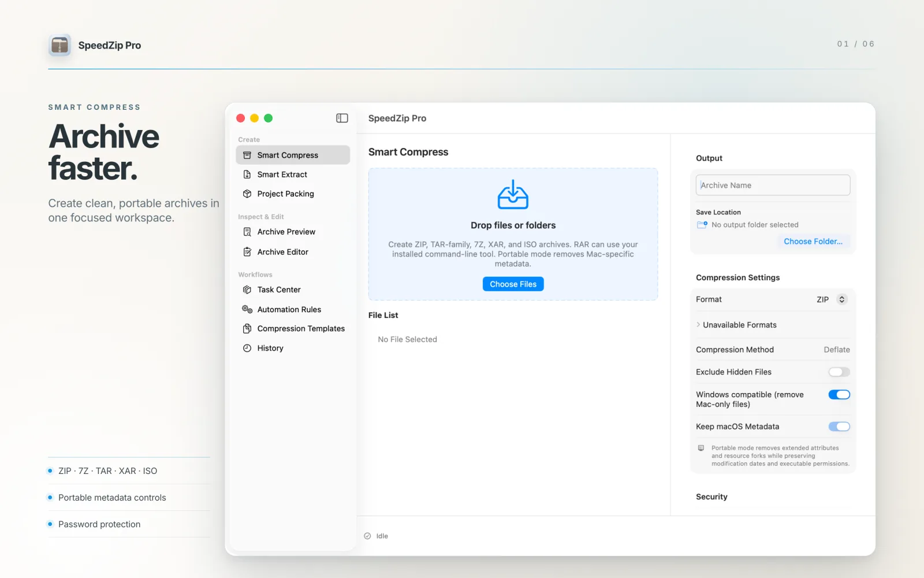924x578 pixels.
Task: Click the Archive Preview sidebar icon
Action: pos(247,232)
